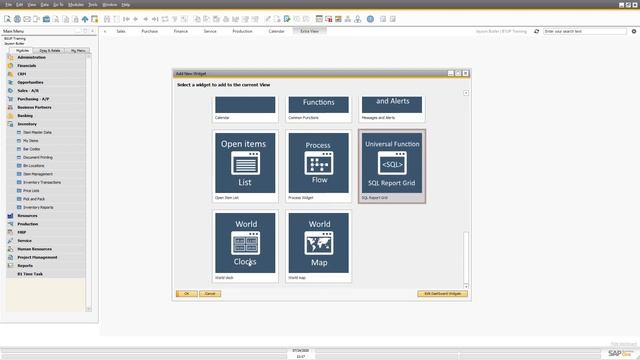This screenshot has width=640, height=360.
Task: Open Bar Codes under Inventory
Action: pyautogui.click(x=31, y=149)
